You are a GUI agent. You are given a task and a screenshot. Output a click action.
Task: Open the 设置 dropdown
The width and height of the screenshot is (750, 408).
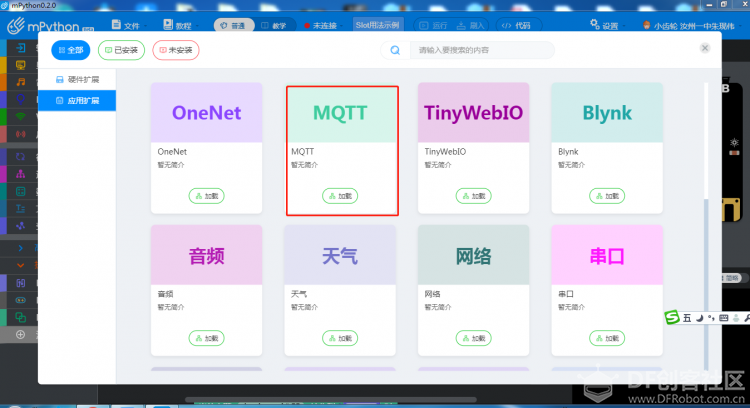608,26
